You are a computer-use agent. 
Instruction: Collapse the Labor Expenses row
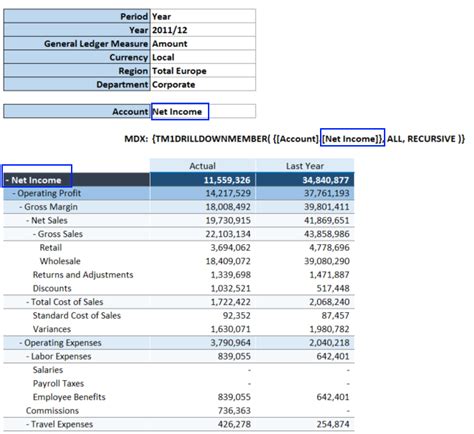(28, 356)
